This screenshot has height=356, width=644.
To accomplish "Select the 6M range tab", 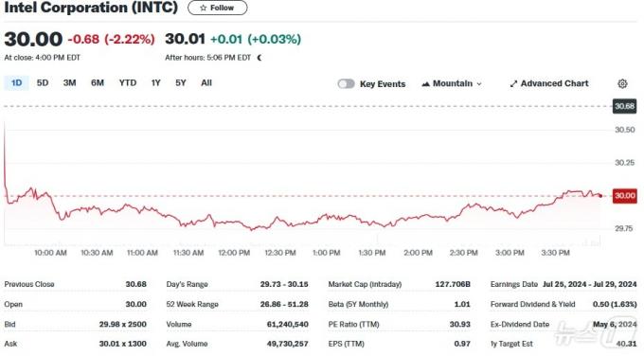I will point(98,83).
